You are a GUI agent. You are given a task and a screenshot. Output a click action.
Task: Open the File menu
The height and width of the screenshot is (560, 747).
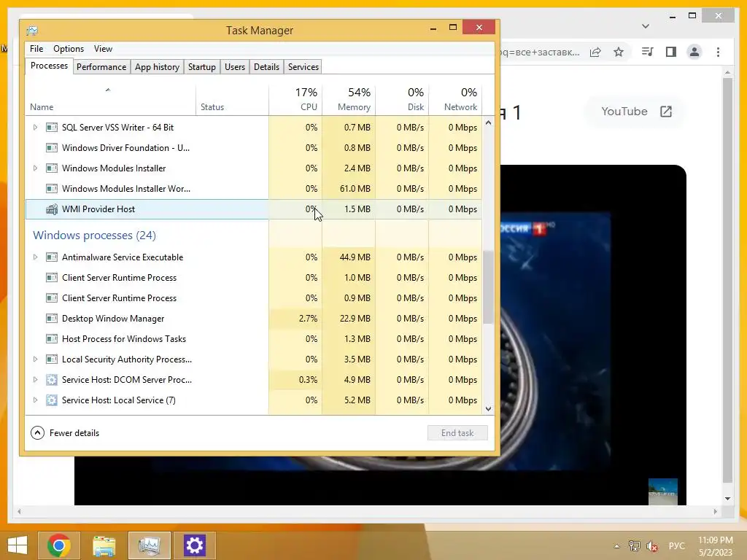pyautogui.click(x=36, y=49)
